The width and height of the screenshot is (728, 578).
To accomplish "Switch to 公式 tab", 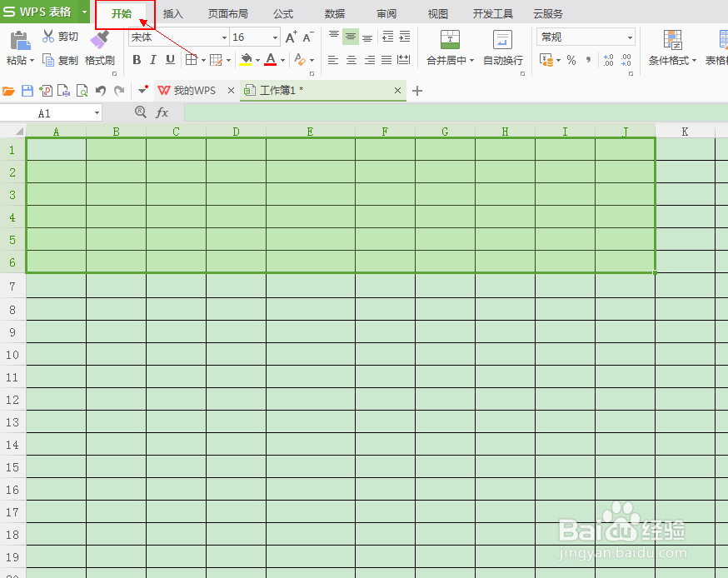I will 283,14.
